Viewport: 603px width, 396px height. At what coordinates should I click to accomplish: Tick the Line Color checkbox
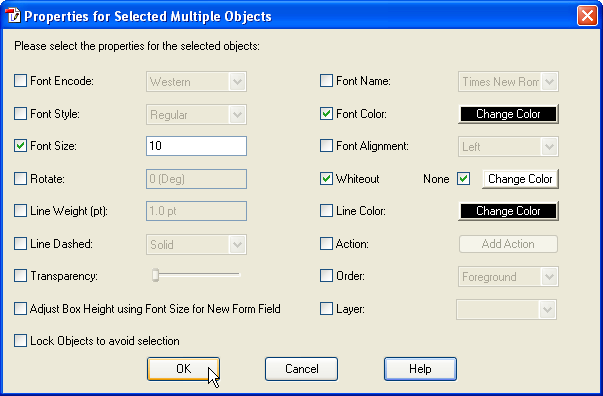(x=326, y=211)
